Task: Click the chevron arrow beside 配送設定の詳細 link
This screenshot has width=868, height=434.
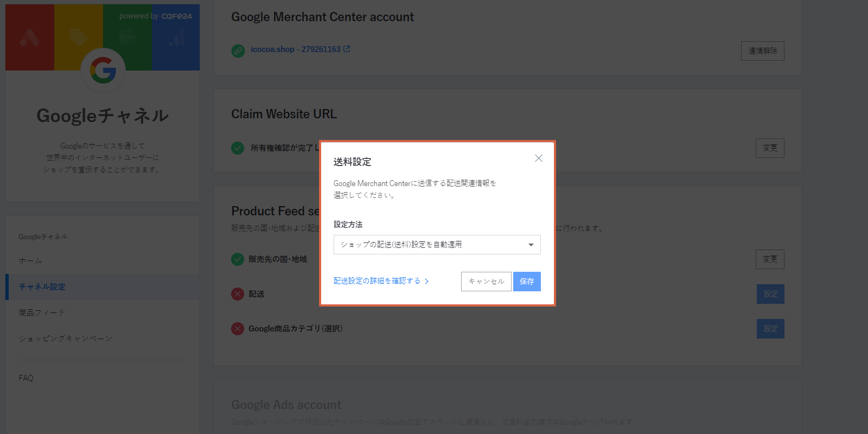Action: (427, 281)
